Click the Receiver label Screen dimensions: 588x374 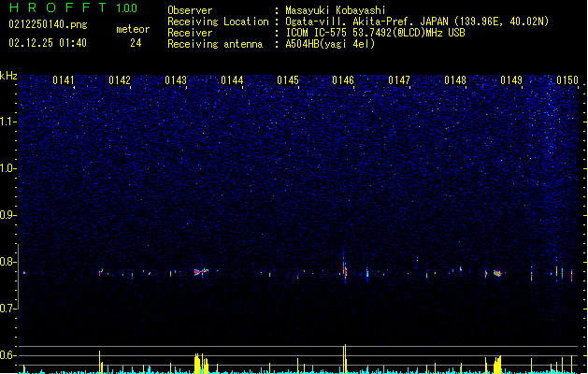coord(190,33)
